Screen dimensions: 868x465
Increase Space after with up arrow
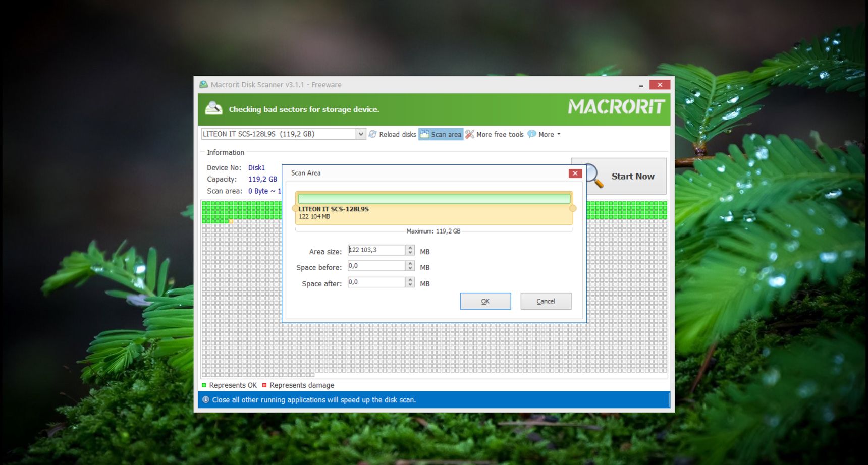click(x=410, y=280)
